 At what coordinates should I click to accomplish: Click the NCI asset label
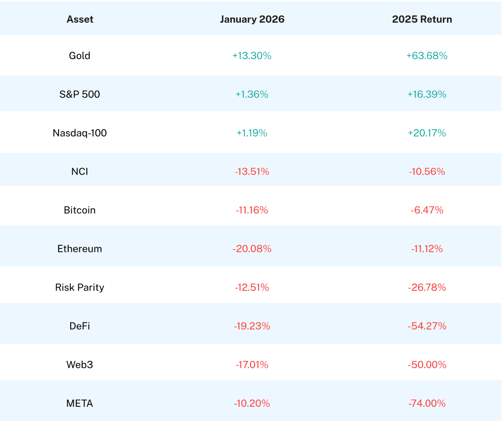(80, 172)
